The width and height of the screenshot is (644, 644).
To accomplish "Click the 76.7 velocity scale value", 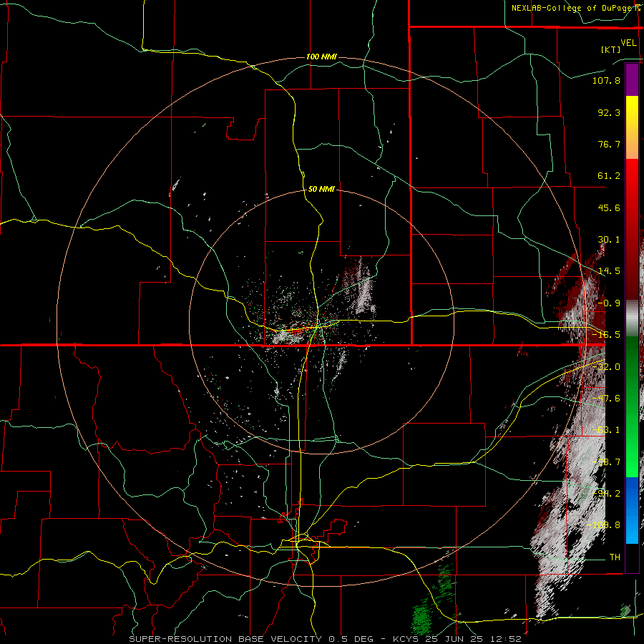I will [x=609, y=144].
